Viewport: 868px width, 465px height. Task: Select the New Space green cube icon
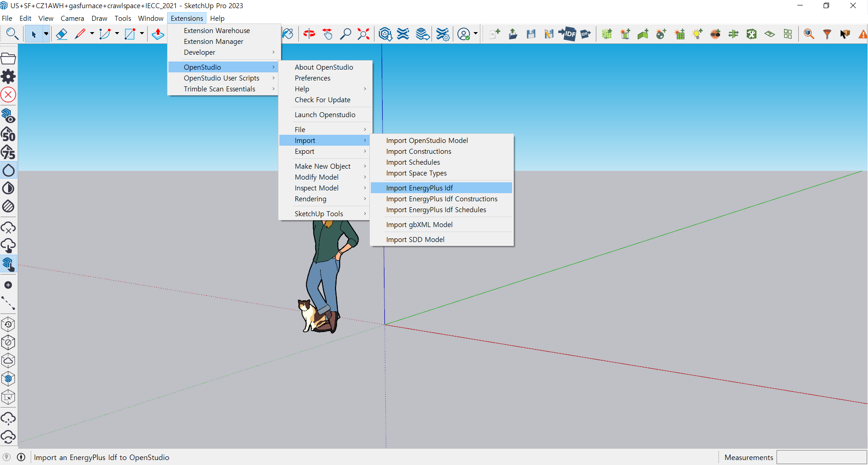(607, 34)
